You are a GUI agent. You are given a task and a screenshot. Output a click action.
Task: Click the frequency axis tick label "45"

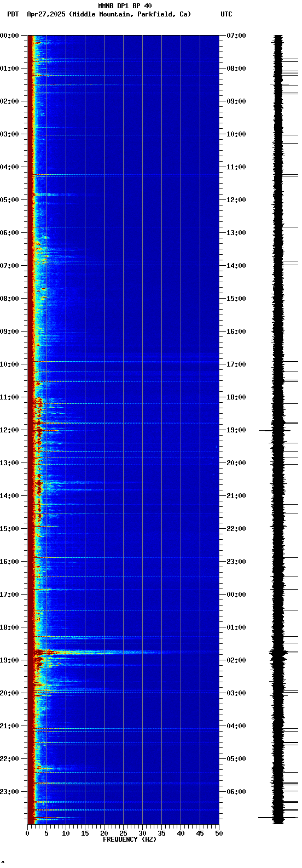(200, 833)
